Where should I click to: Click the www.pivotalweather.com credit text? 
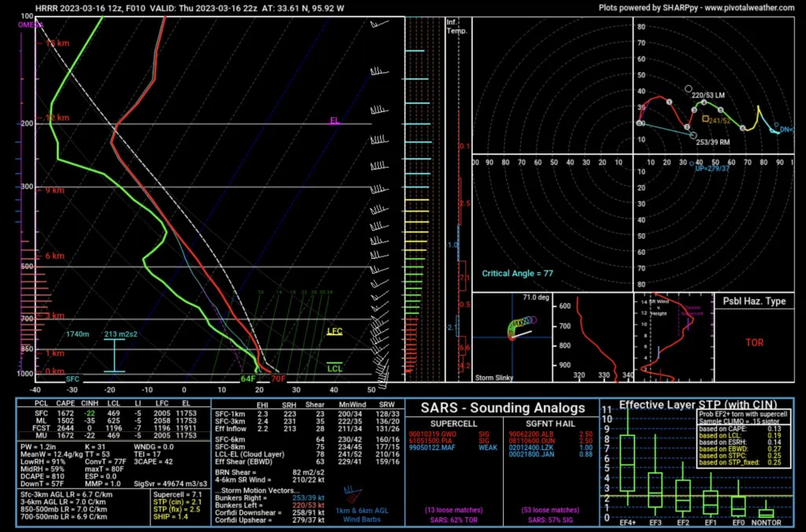coord(749,8)
